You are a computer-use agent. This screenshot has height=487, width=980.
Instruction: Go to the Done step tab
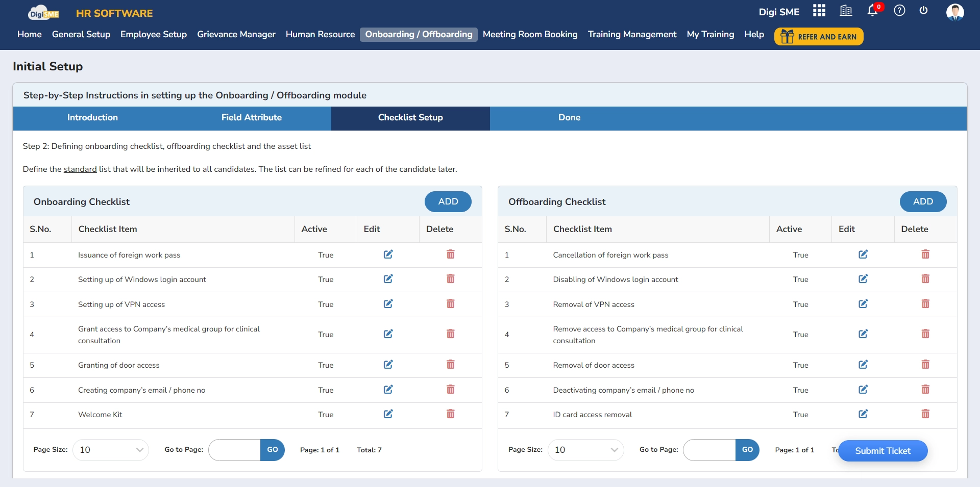pos(569,118)
